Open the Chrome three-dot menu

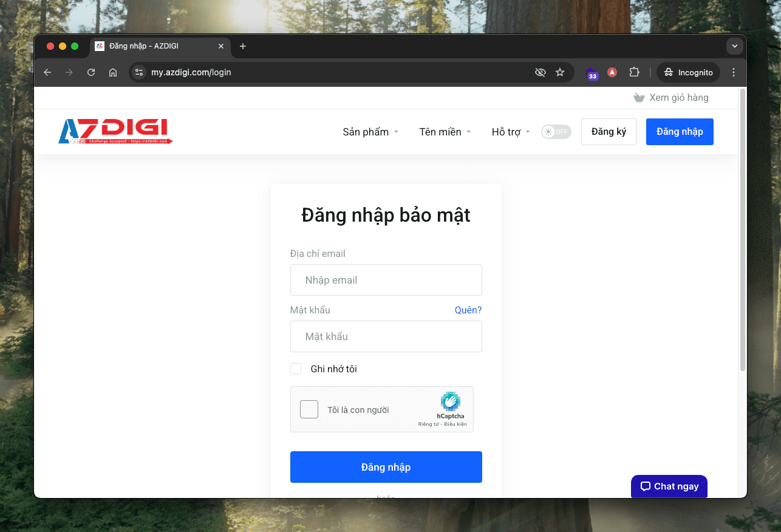[734, 72]
